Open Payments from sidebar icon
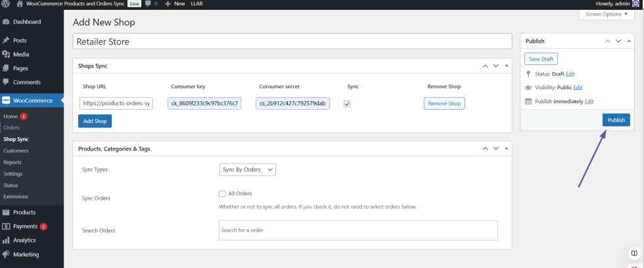The width and height of the screenshot is (644, 268). tap(6, 227)
